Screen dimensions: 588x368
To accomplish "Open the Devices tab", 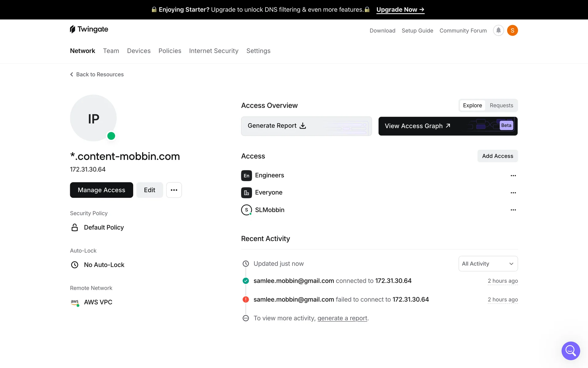I will click(x=139, y=51).
